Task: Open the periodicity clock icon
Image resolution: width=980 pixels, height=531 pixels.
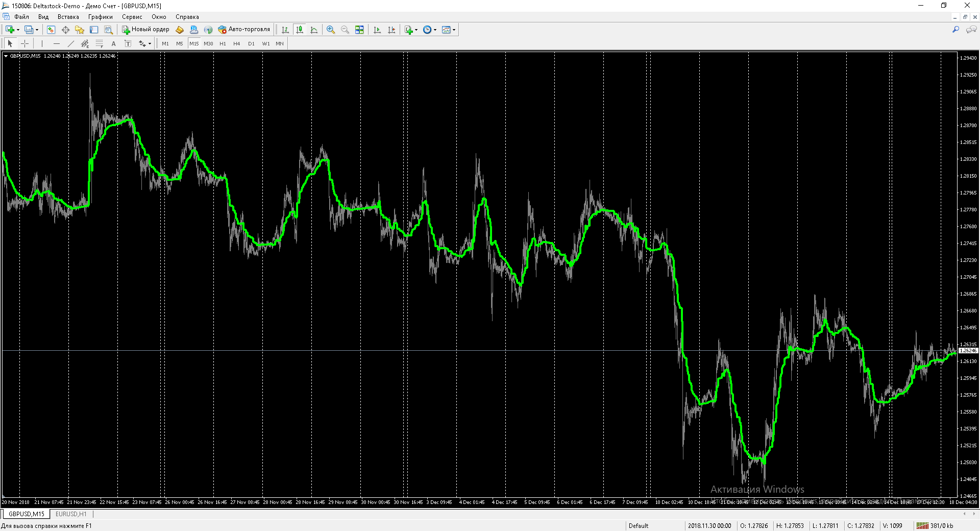Action: click(x=427, y=30)
